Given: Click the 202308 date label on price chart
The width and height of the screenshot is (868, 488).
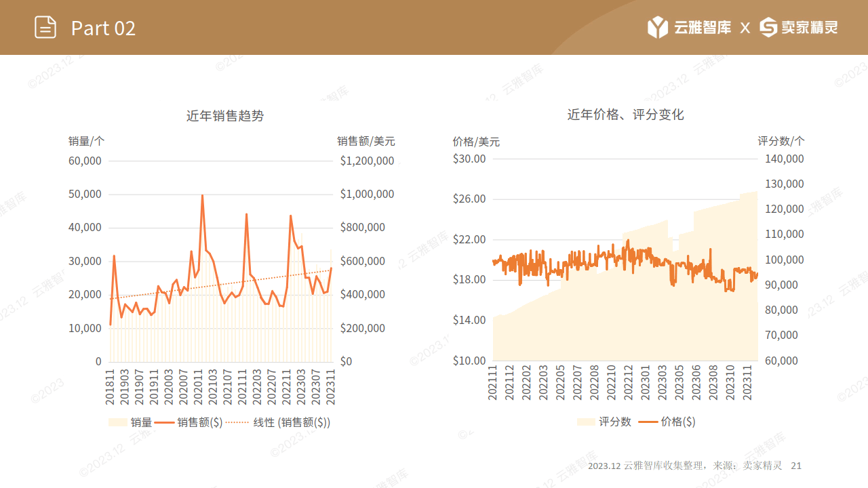Looking at the screenshot, I should (713, 382).
